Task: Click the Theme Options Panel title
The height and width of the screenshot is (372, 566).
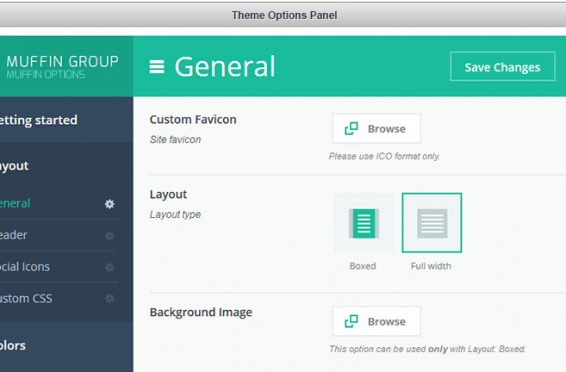Action: pyautogui.click(x=284, y=15)
